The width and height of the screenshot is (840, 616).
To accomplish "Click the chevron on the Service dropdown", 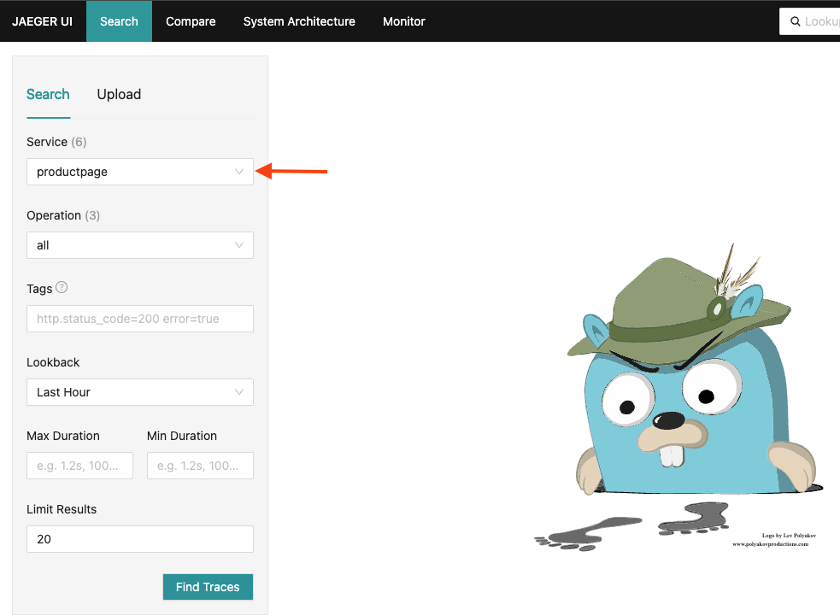I will coord(239,171).
